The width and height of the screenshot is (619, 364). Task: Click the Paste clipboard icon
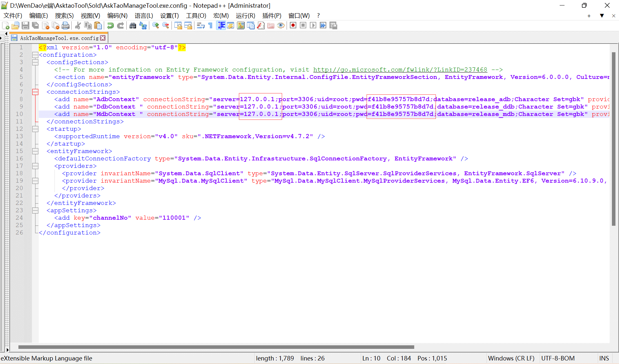[98, 25]
